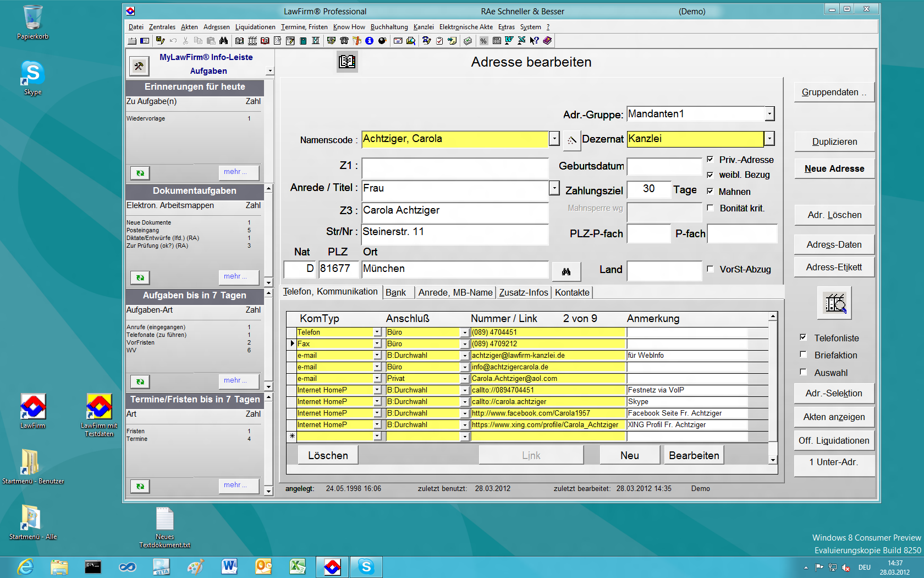Open the blue info circle toolbar icon

(370, 41)
